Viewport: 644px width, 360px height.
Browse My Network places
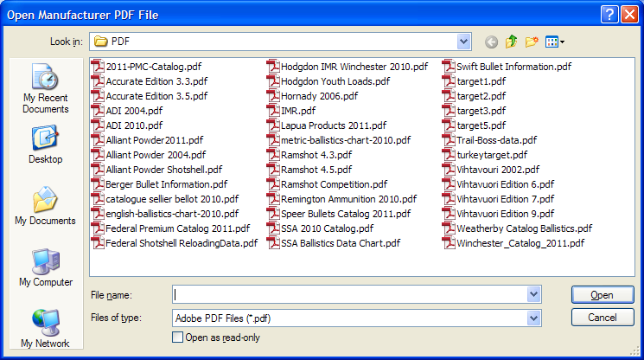click(x=45, y=329)
